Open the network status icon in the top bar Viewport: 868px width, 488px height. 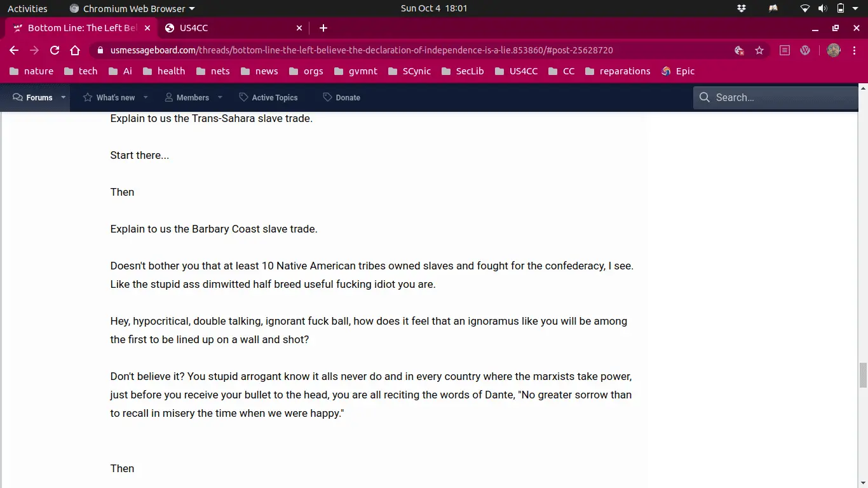[805, 8]
